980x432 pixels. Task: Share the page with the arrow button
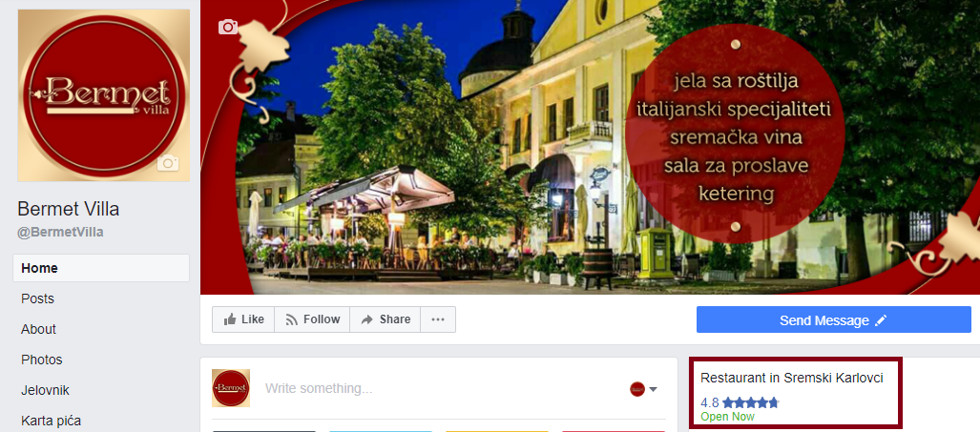pyautogui.click(x=385, y=319)
